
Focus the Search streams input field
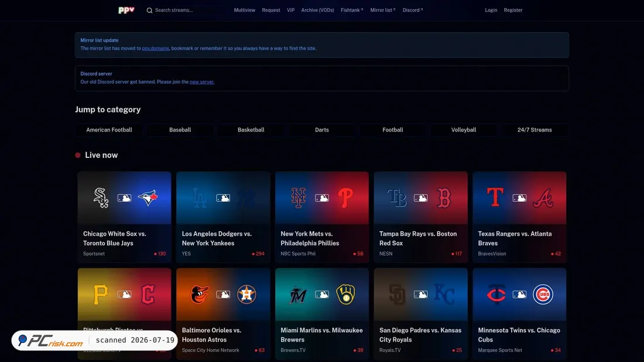[185, 11]
